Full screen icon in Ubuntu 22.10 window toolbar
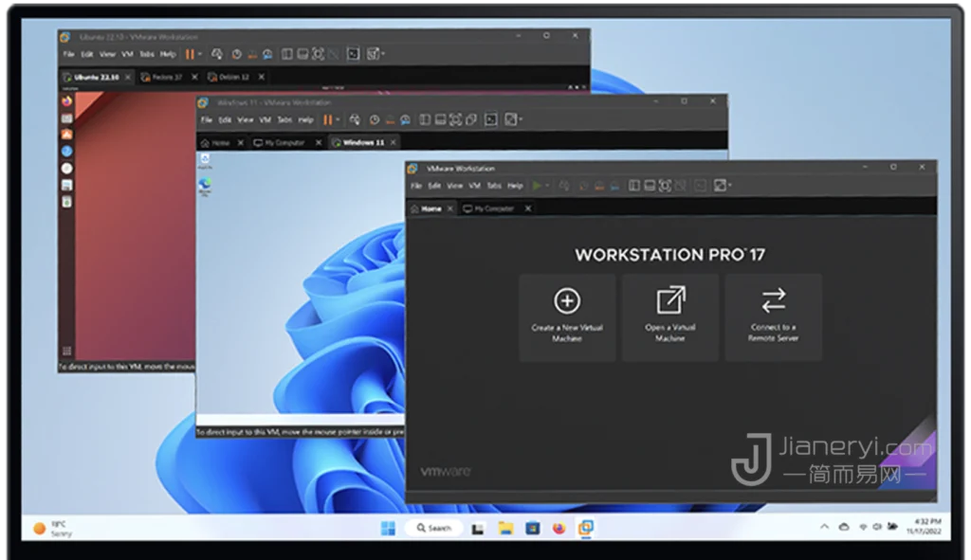This screenshot has width=971, height=560. pyautogui.click(x=318, y=54)
